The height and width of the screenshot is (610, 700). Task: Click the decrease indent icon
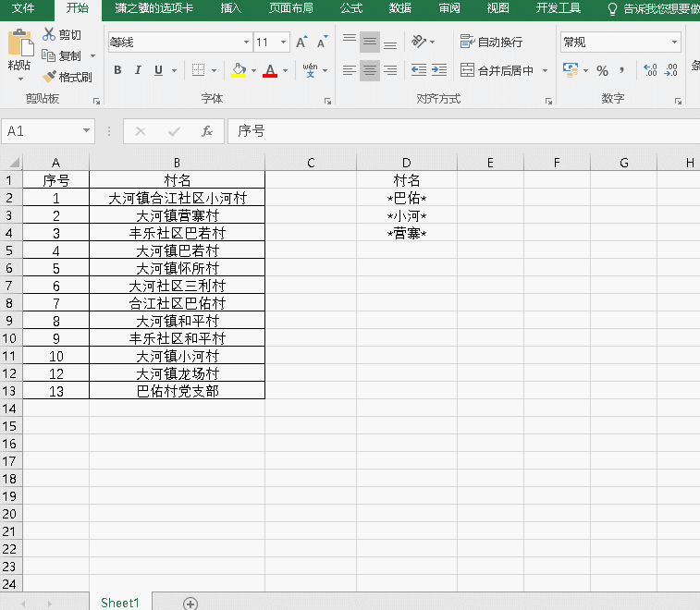pos(419,70)
